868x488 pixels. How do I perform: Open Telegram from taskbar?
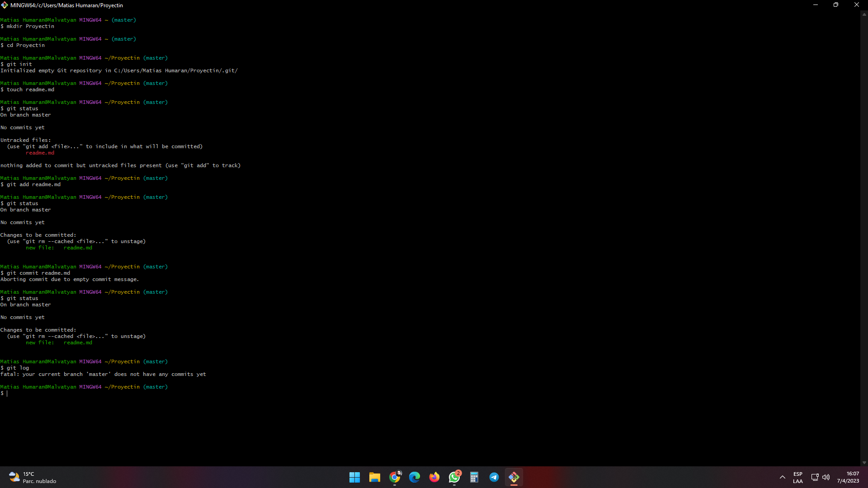pyautogui.click(x=494, y=477)
